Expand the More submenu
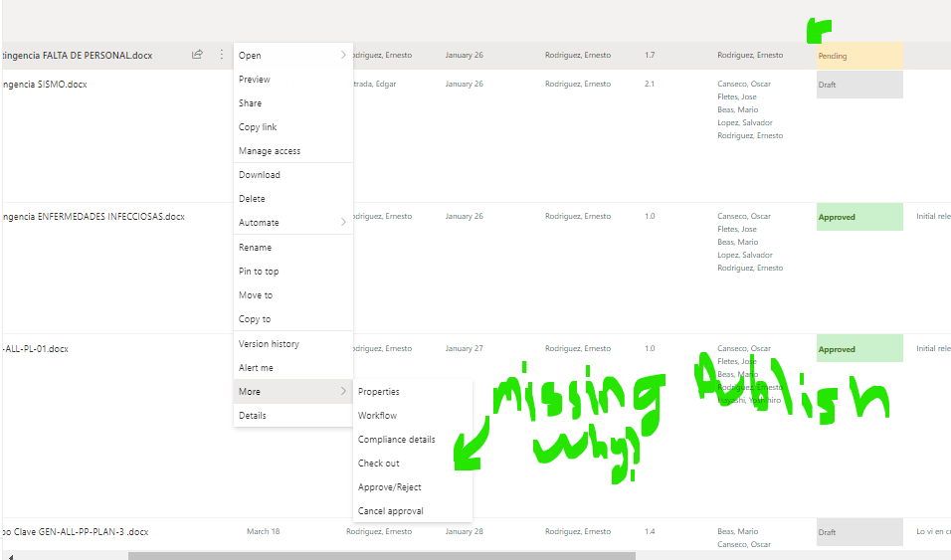This screenshot has width=951, height=560. (x=292, y=391)
